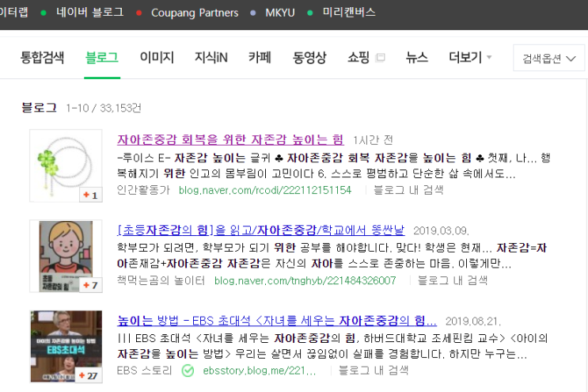Click the 1시간 전 timestamp
588x392 pixels.
pyautogui.click(x=373, y=140)
